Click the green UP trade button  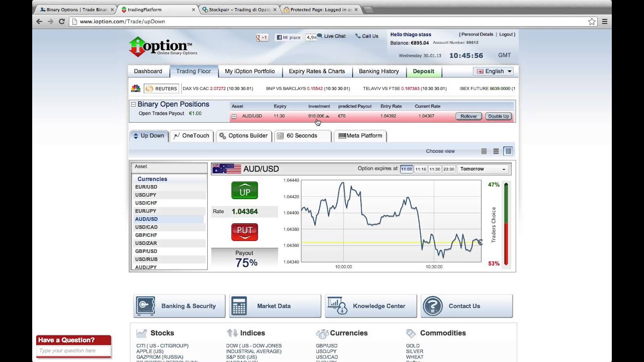245,191
